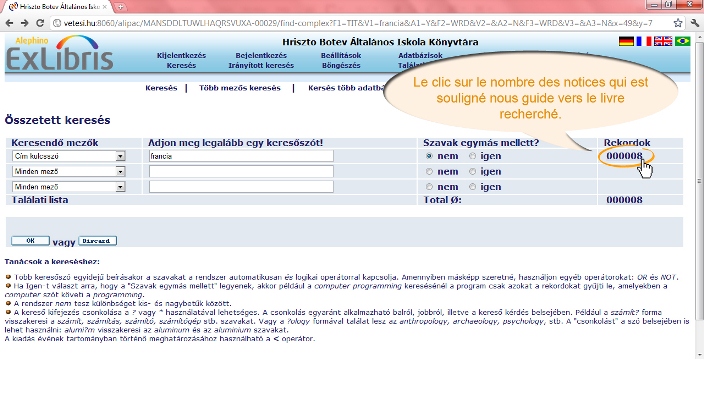Open the 'Cím kulcsszó' field dropdown

coord(69,156)
